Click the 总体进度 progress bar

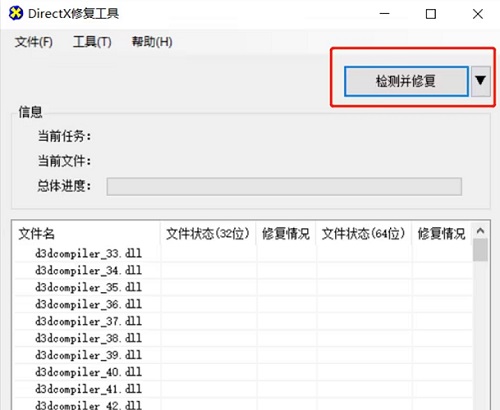point(284,186)
